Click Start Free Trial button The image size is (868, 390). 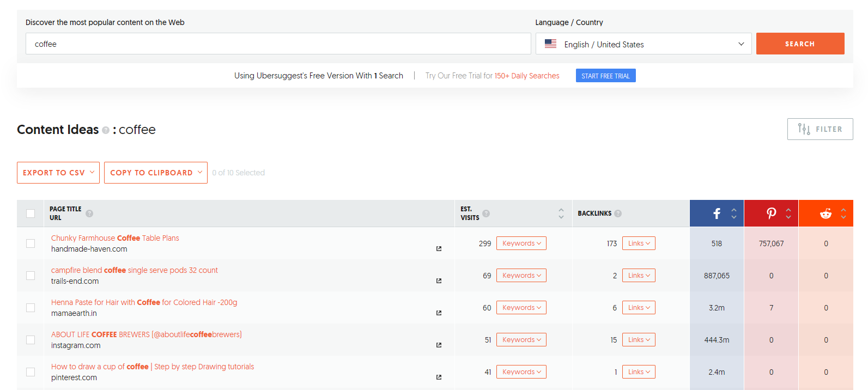(605, 76)
